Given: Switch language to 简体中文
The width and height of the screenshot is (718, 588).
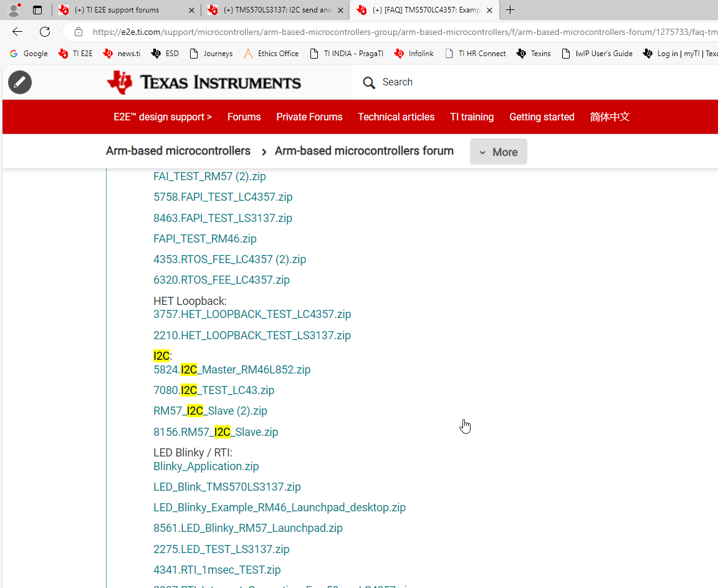Looking at the screenshot, I should pyautogui.click(x=610, y=117).
